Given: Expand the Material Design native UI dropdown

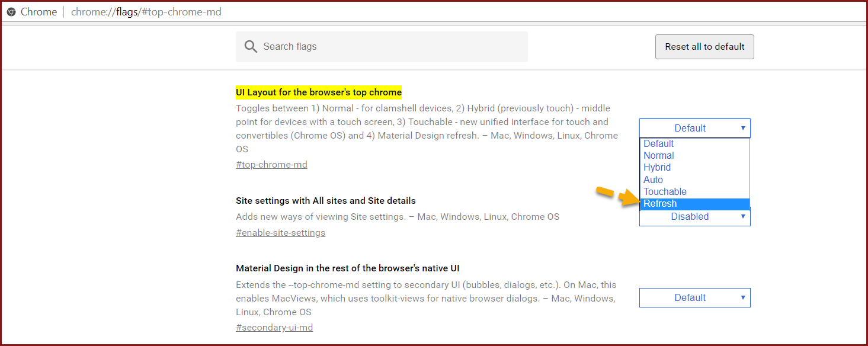Looking at the screenshot, I should click(694, 298).
